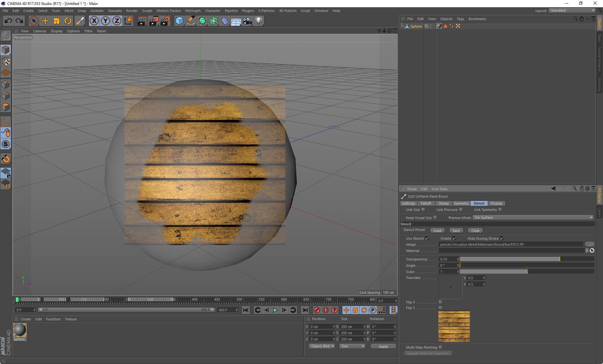Open Edit Render Settings icon

point(165,21)
